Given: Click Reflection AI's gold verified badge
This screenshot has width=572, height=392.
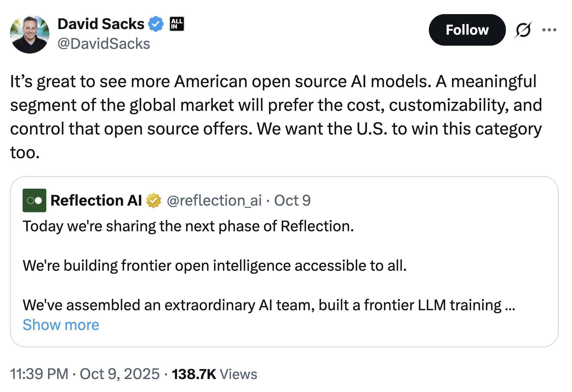Looking at the screenshot, I should pos(153,201).
